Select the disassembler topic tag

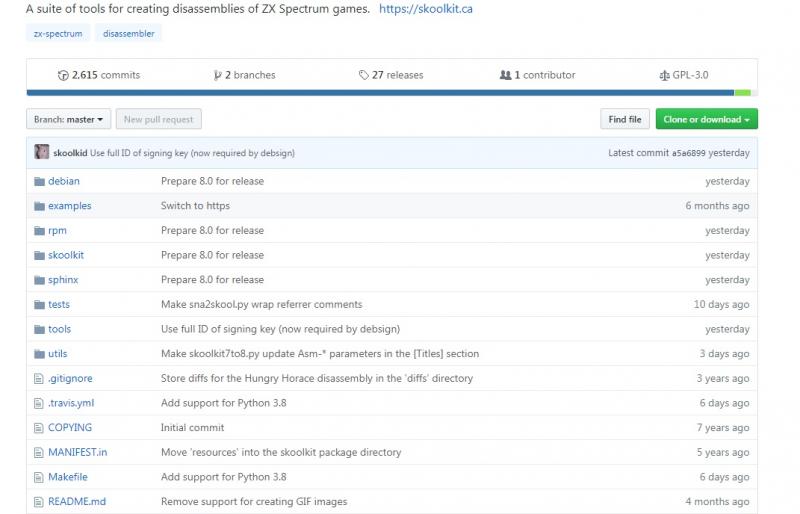tap(128, 33)
